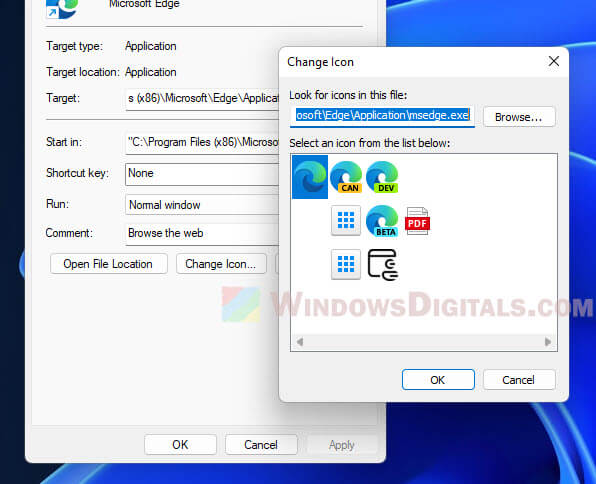This screenshot has width=596, height=484.
Task: Select the blue grid icon beside BETA icon
Action: click(346, 221)
